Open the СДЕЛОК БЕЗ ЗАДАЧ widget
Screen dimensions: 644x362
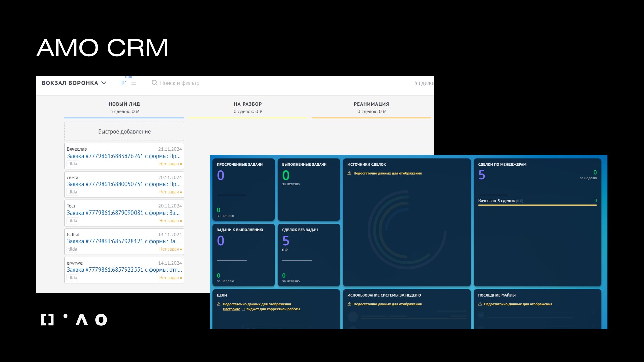click(x=309, y=255)
